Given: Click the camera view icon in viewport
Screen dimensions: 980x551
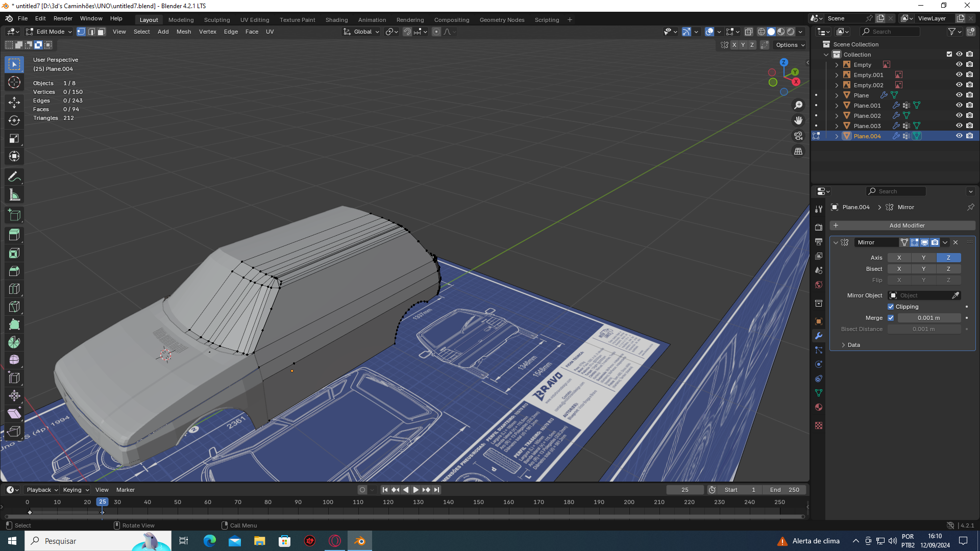Looking at the screenshot, I should 798,136.
